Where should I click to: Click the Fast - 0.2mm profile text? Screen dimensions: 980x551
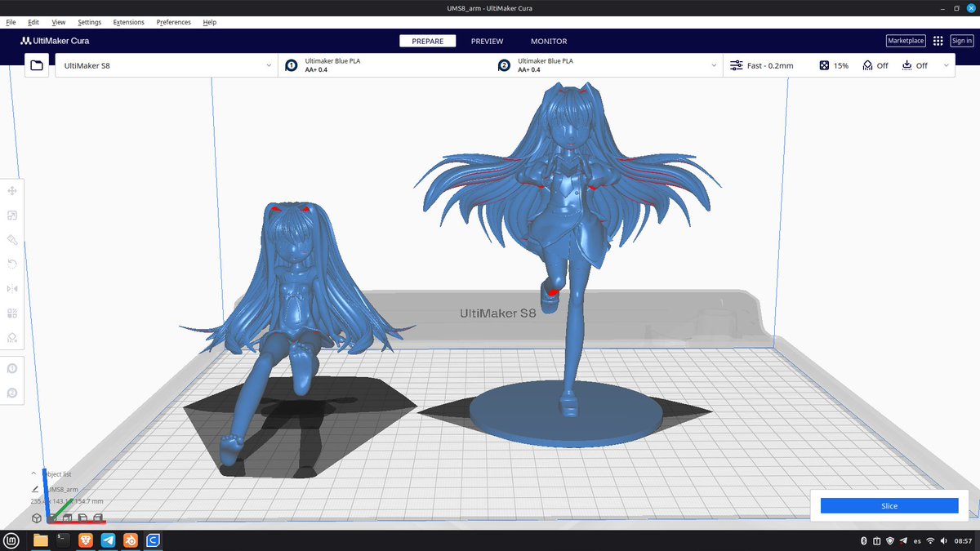tap(770, 65)
